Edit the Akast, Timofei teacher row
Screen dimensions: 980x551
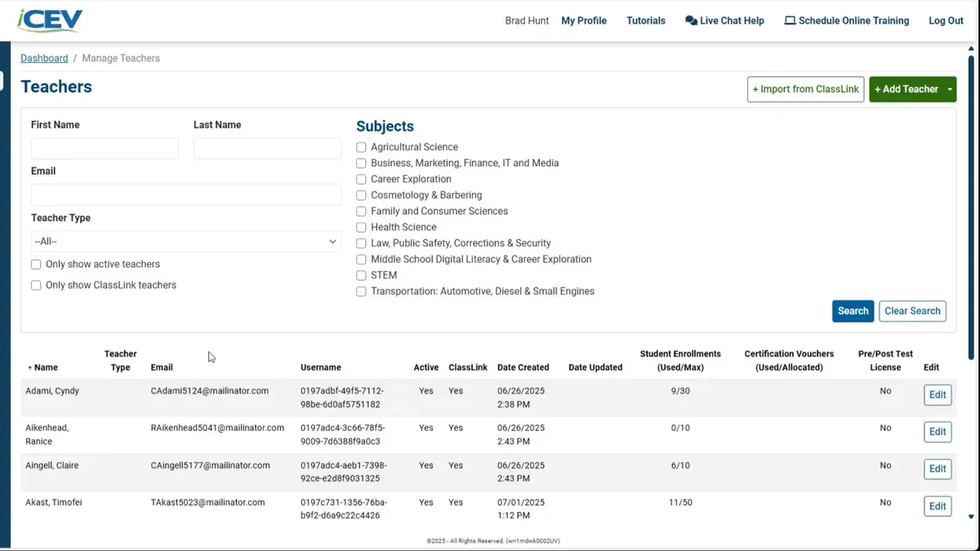tap(938, 506)
